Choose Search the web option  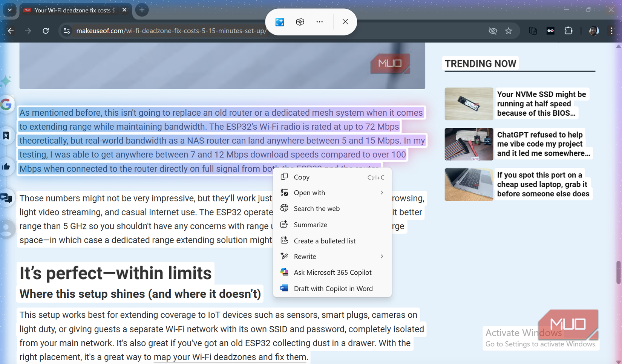[x=332, y=208]
